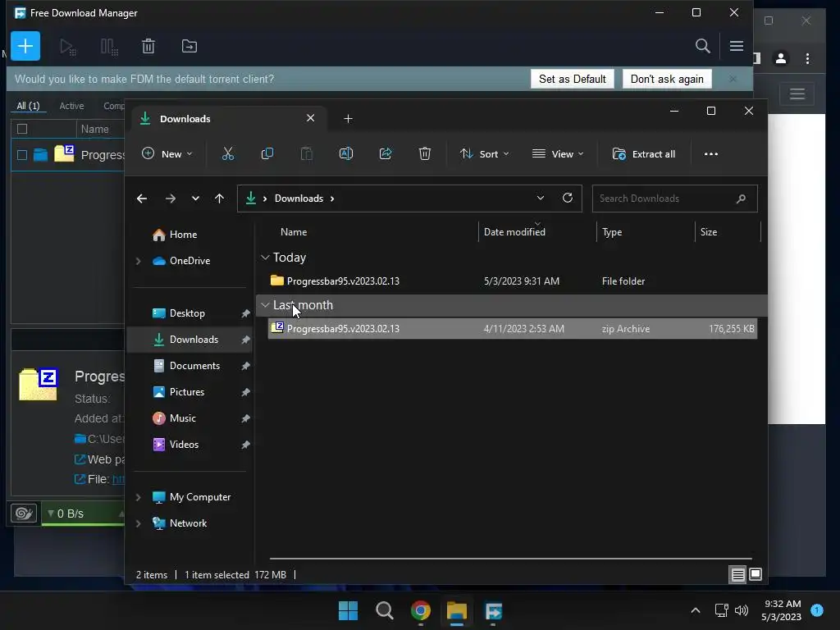840x630 pixels.
Task: Dismiss the default torrent client banner
Action: 733,80
